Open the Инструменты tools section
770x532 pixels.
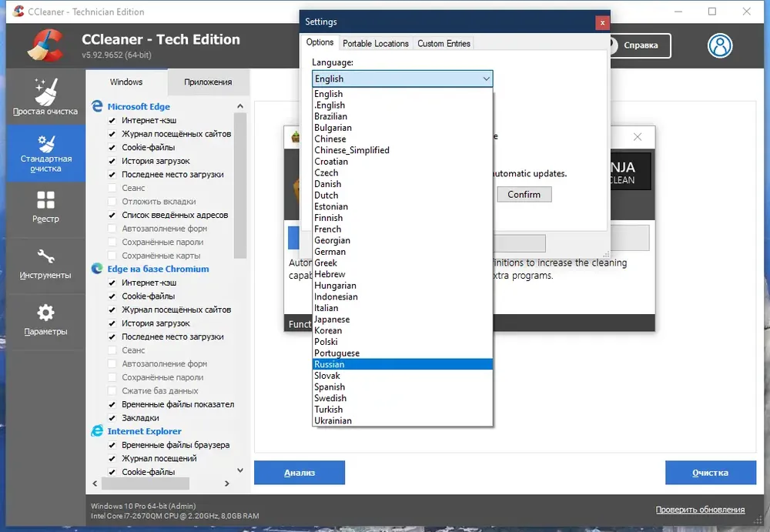(45, 264)
